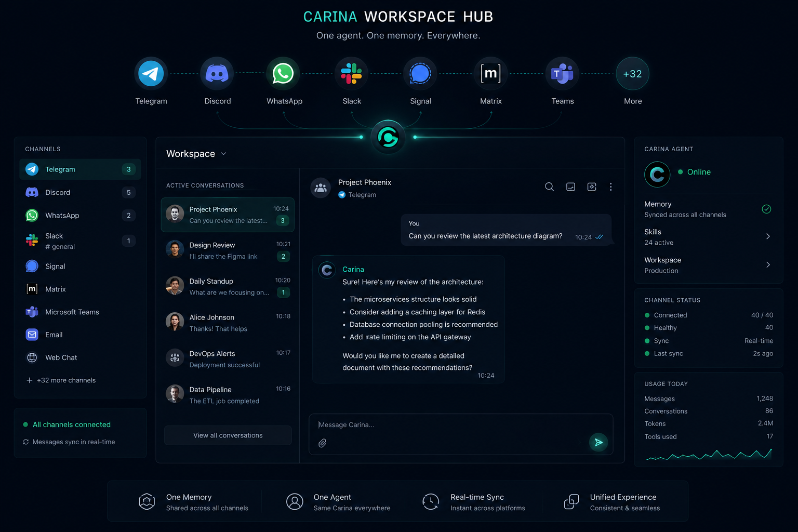Image resolution: width=798 pixels, height=532 pixels.
Task: Click the 'Tools used' 17 row
Action: (x=709, y=436)
